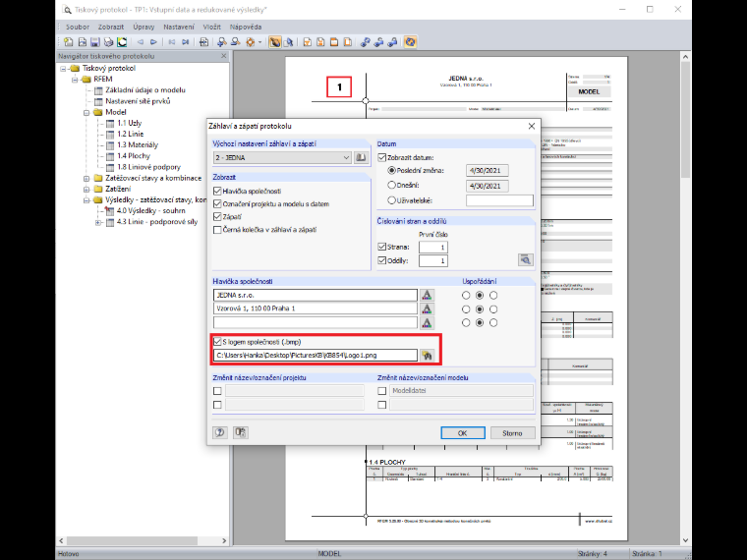Expand the Zatížení folder

click(x=86, y=190)
